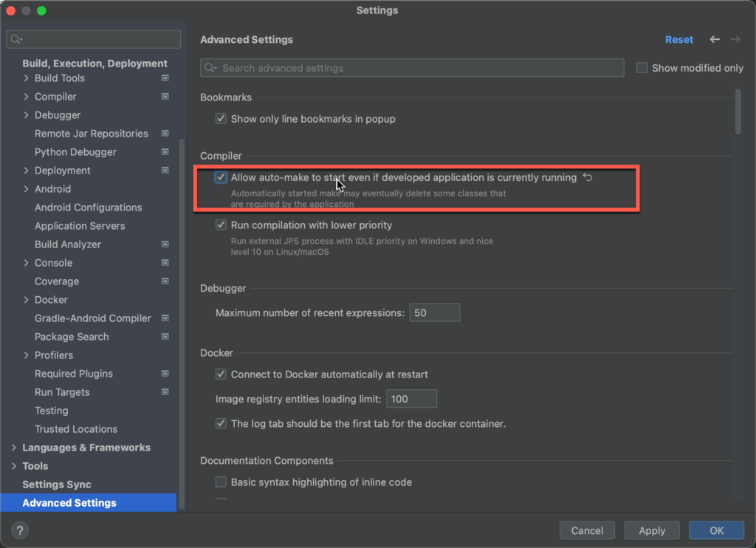Click the vertical scrollbar of the settings pane
The height and width of the screenshot is (548, 756).
[738, 112]
